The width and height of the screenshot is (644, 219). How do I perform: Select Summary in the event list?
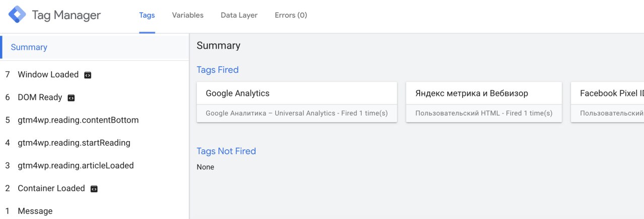(x=95, y=47)
